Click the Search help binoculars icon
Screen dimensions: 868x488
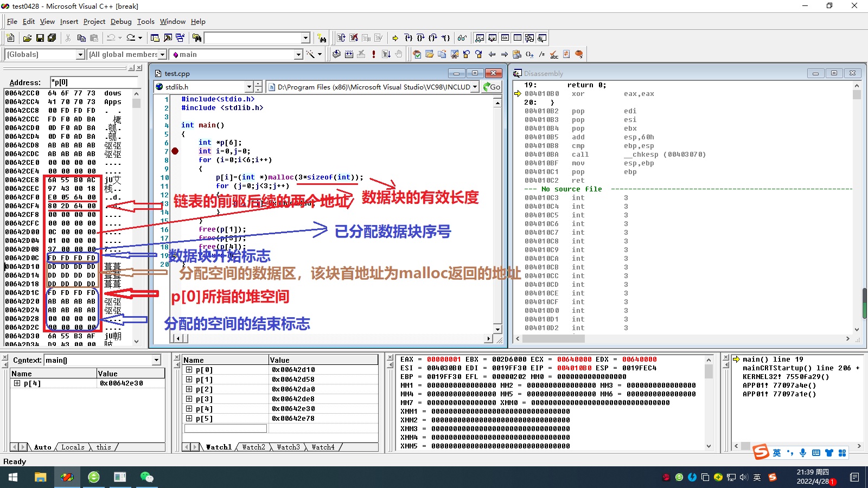pyautogui.click(x=322, y=38)
